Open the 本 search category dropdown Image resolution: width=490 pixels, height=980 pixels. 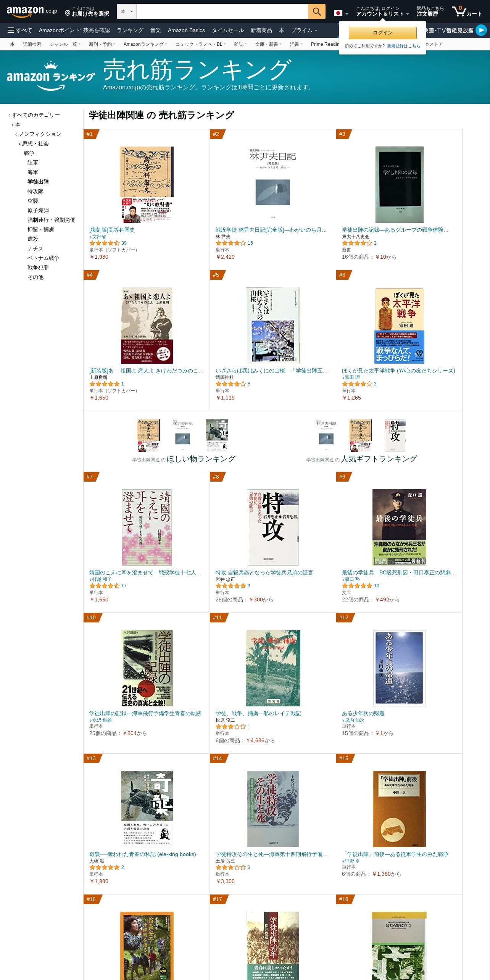tap(127, 11)
